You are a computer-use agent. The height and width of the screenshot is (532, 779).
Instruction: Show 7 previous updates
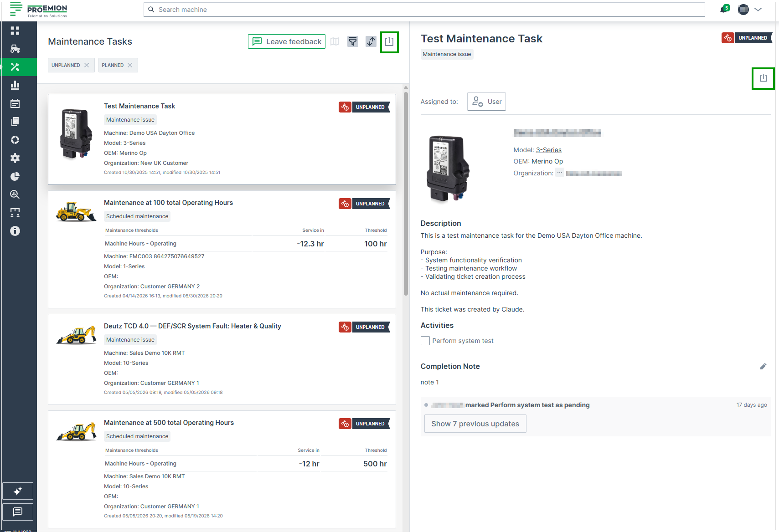(475, 424)
